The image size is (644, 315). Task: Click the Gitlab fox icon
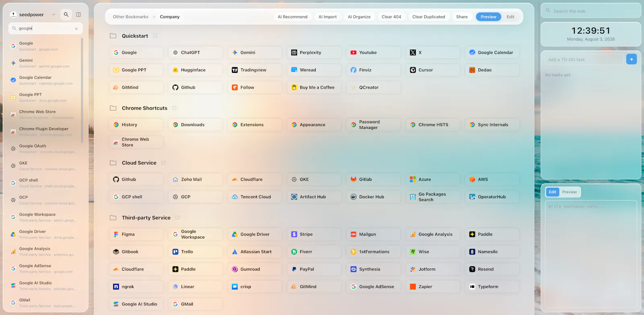353,179
